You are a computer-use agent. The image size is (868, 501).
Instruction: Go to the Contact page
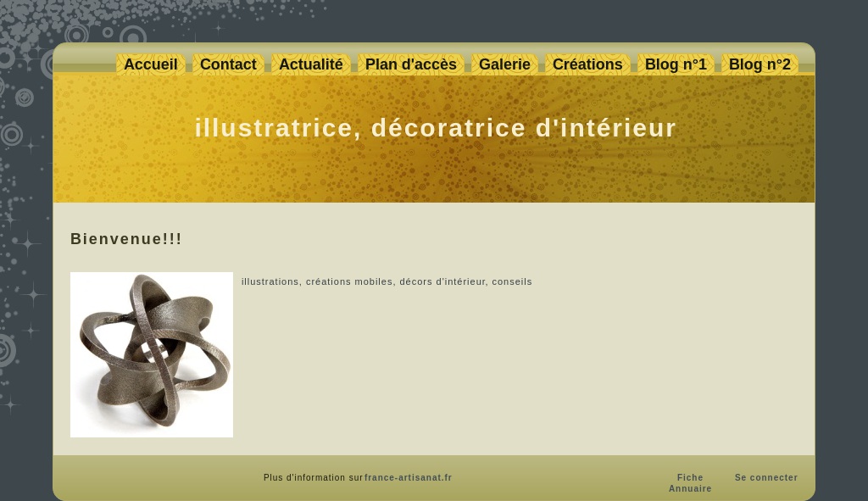click(x=228, y=64)
